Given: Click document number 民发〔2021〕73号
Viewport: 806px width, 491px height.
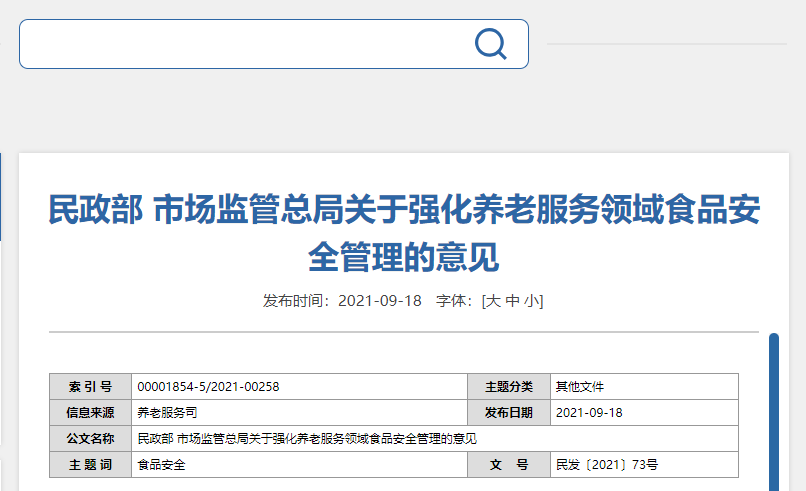Looking at the screenshot, I should [x=607, y=465].
